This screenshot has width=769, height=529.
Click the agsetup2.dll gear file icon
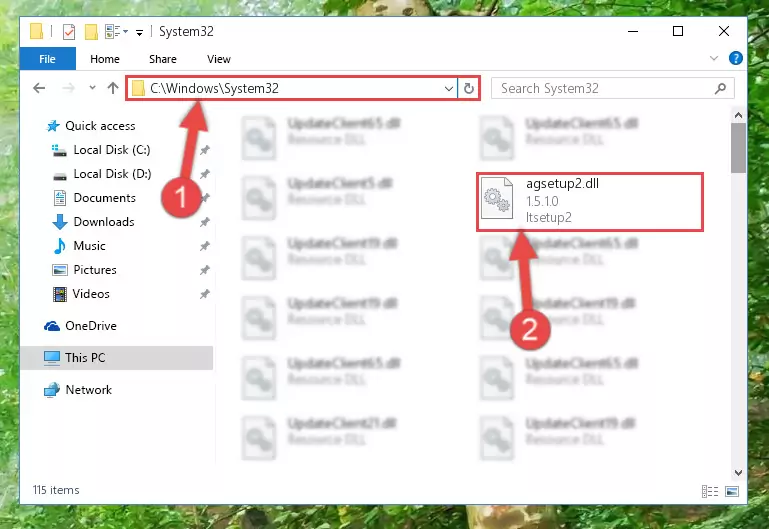point(497,198)
